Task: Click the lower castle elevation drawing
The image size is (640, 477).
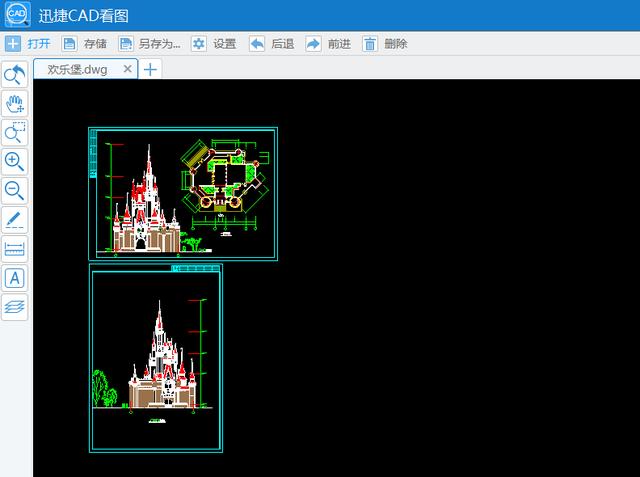Action: [x=162, y=354]
